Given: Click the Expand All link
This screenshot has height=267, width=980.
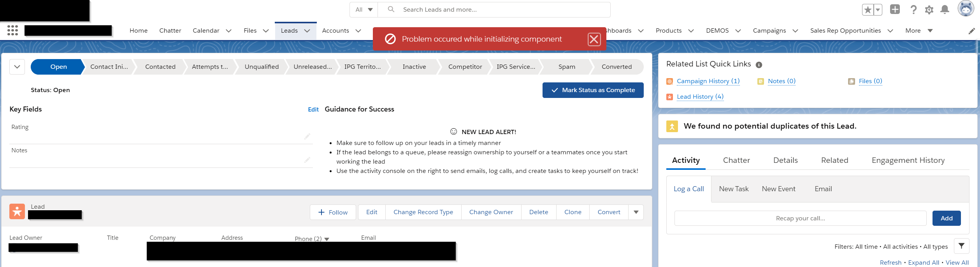Looking at the screenshot, I should click(924, 263).
